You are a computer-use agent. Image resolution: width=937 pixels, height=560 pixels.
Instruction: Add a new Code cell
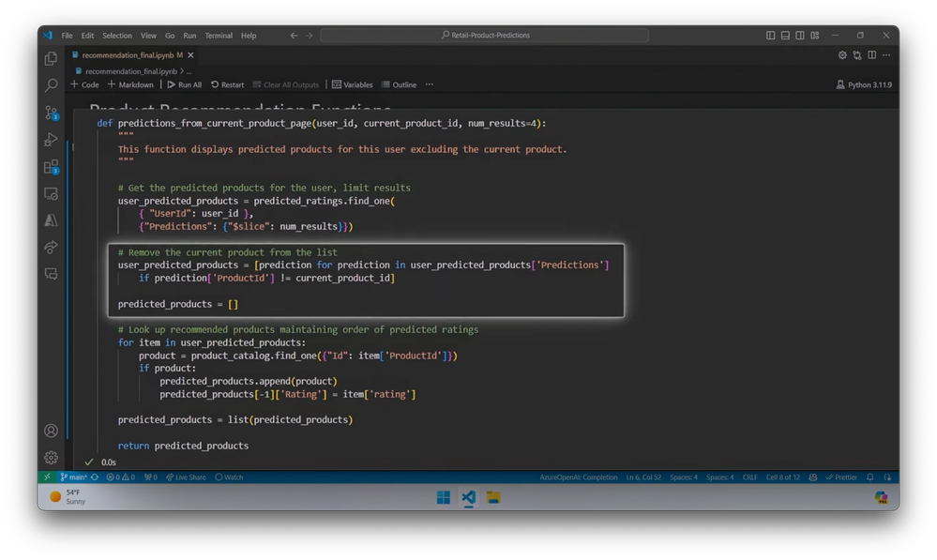pyautogui.click(x=84, y=84)
